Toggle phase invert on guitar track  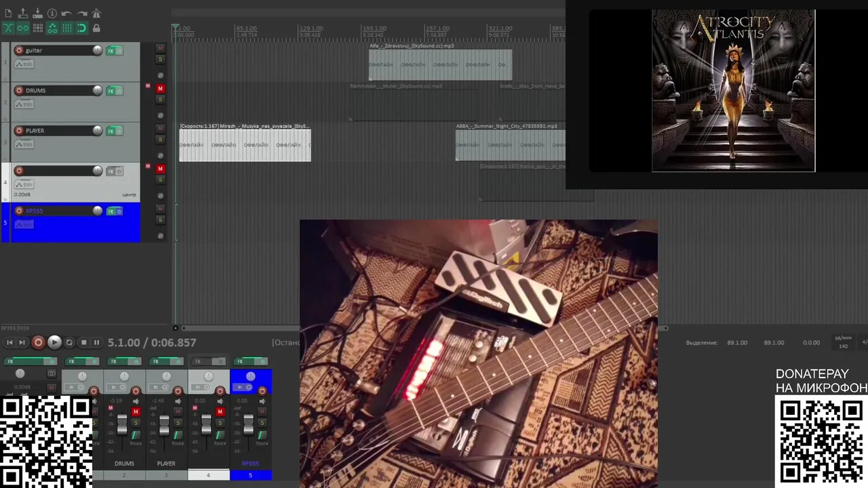(x=161, y=75)
